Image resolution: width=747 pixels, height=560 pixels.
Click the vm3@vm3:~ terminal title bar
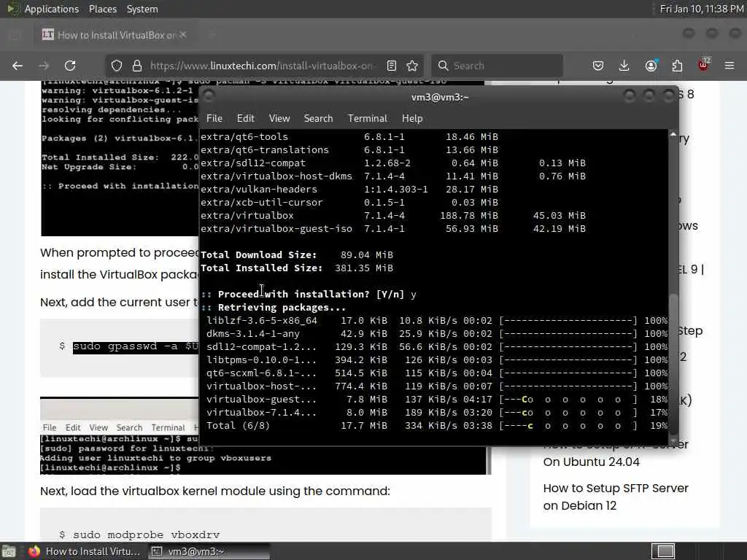tap(439, 97)
